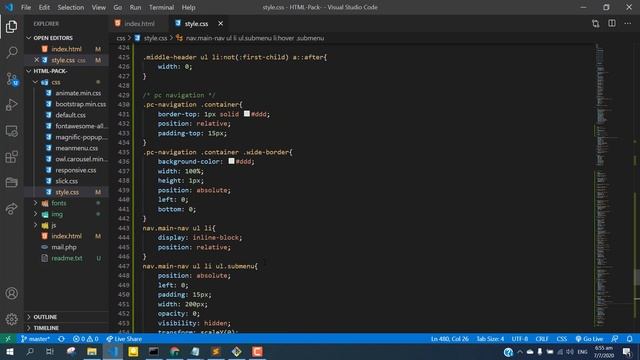
Task: Click the css breadcrumb segment
Action: 121,38
